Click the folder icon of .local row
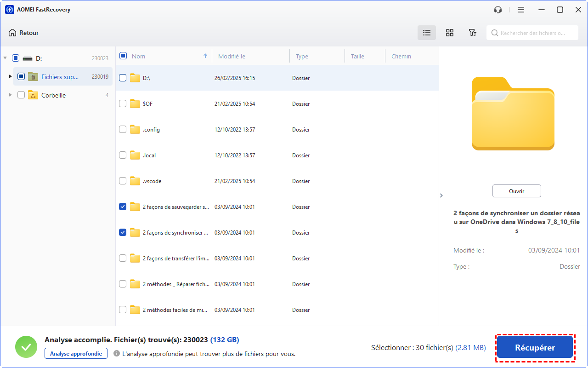This screenshot has width=588, height=368. tap(135, 155)
